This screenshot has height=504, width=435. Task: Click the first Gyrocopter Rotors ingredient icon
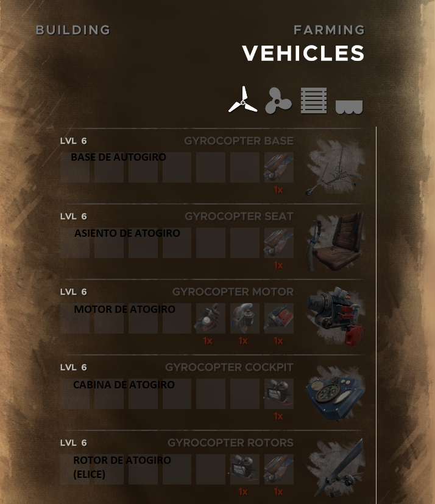[244, 469]
